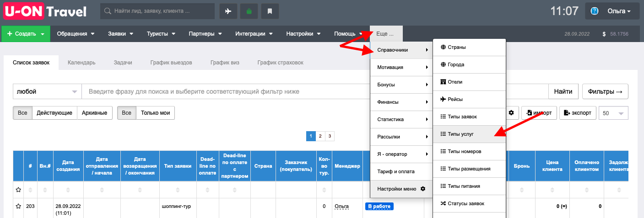Open the Помощь menu
644x218 pixels.
coord(349,34)
